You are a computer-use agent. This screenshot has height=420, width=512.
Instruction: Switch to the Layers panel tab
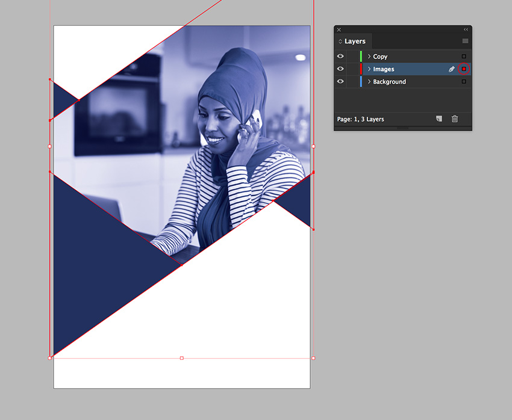pos(354,41)
